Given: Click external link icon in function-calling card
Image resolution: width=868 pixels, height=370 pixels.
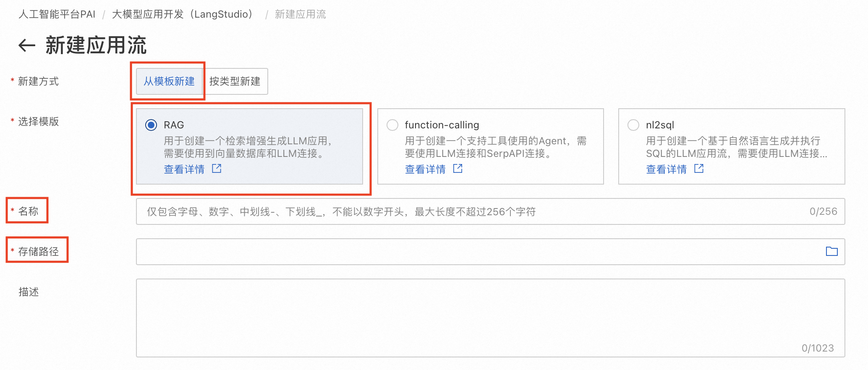Looking at the screenshot, I should click(x=458, y=169).
